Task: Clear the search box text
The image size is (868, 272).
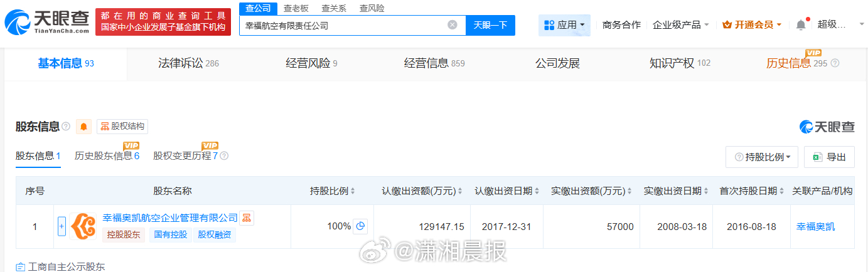Action: pyautogui.click(x=453, y=25)
